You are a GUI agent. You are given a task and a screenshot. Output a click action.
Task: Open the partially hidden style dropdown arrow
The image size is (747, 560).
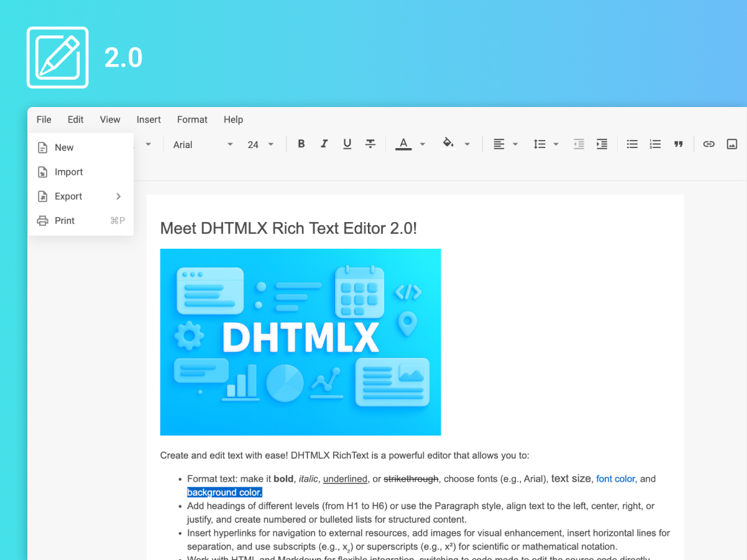[148, 144]
